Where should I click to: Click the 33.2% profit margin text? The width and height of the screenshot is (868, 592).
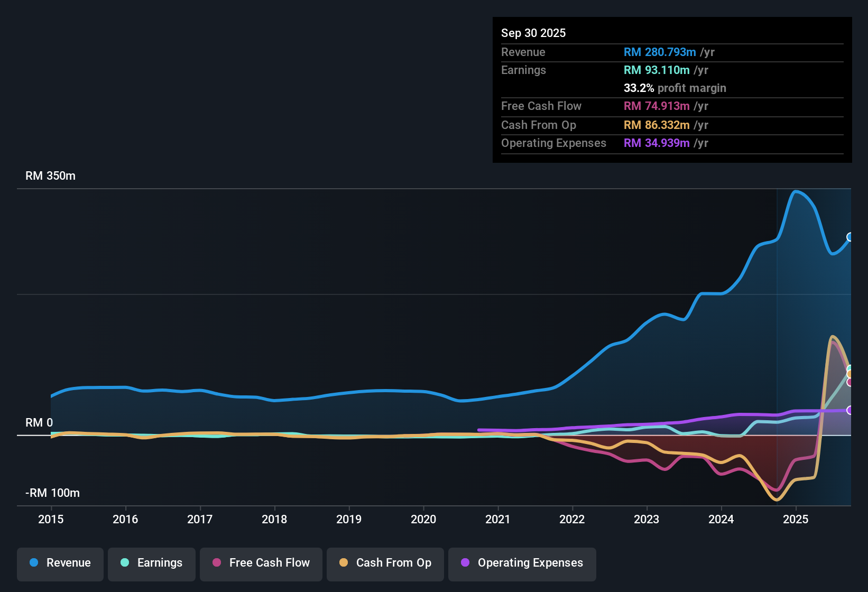pyautogui.click(x=675, y=88)
